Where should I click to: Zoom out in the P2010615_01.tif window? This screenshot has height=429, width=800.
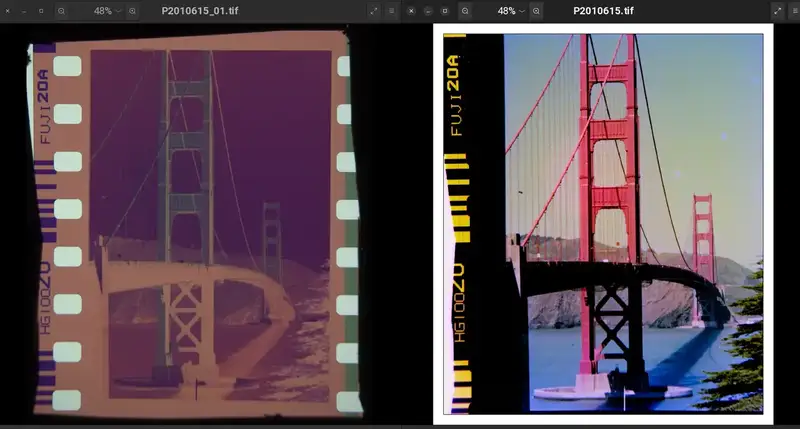click(x=61, y=11)
